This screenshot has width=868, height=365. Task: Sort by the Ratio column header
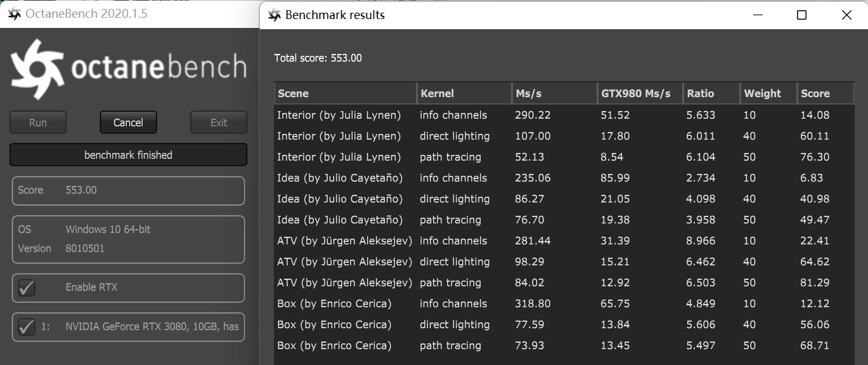click(x=711, y=93)
